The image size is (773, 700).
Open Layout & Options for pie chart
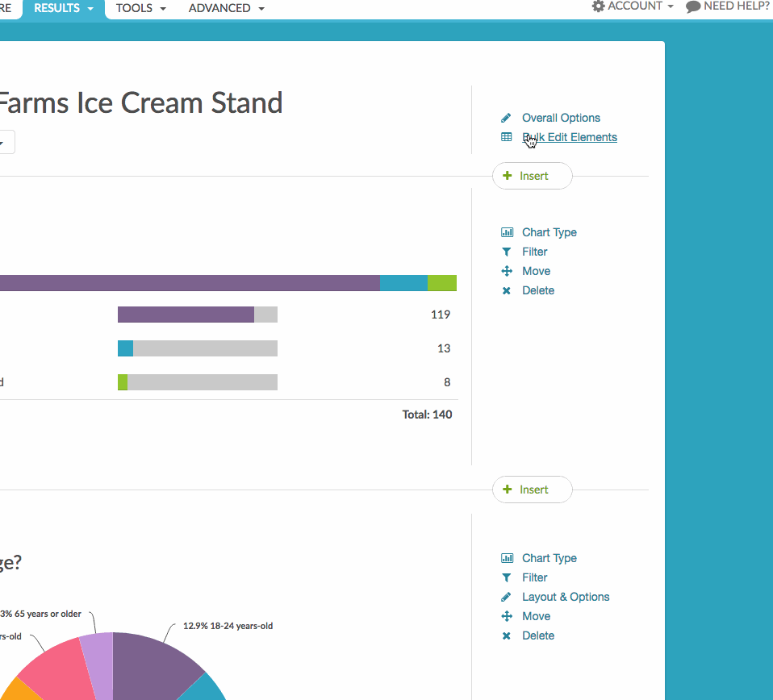[x=566, y=597]
